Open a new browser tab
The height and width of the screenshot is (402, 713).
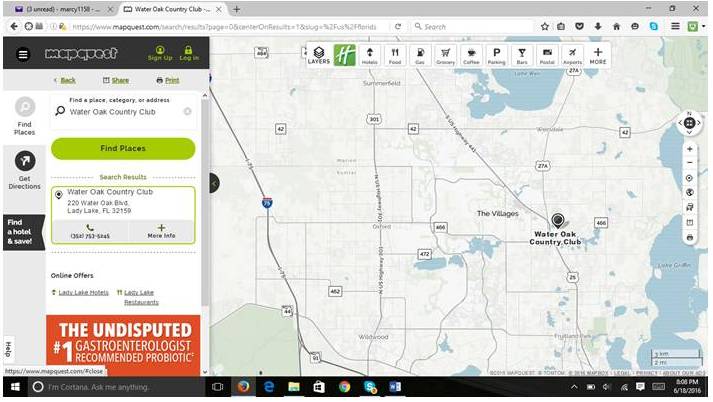236,10
